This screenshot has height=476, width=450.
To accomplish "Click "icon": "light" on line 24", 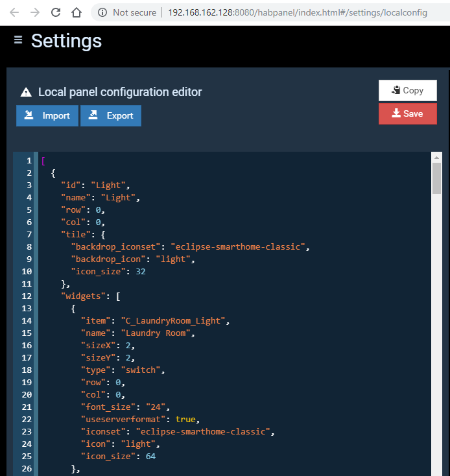I will click(120, 444).
